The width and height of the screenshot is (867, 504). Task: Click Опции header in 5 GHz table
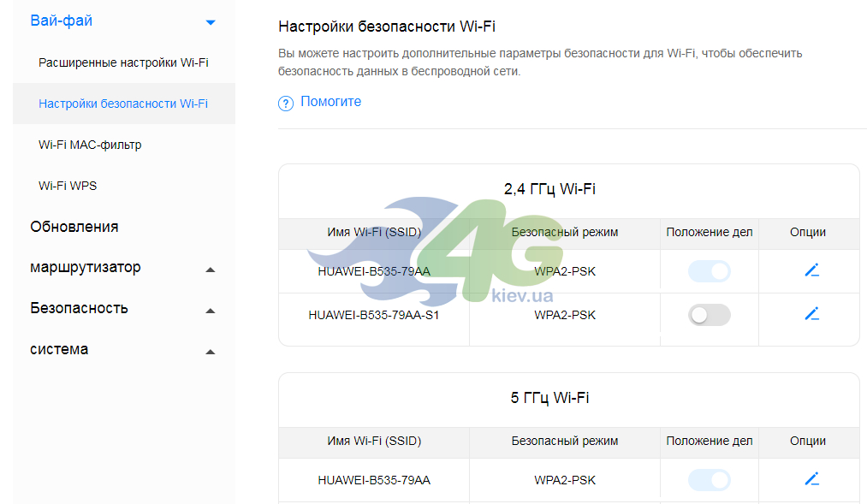pos(808,441)
